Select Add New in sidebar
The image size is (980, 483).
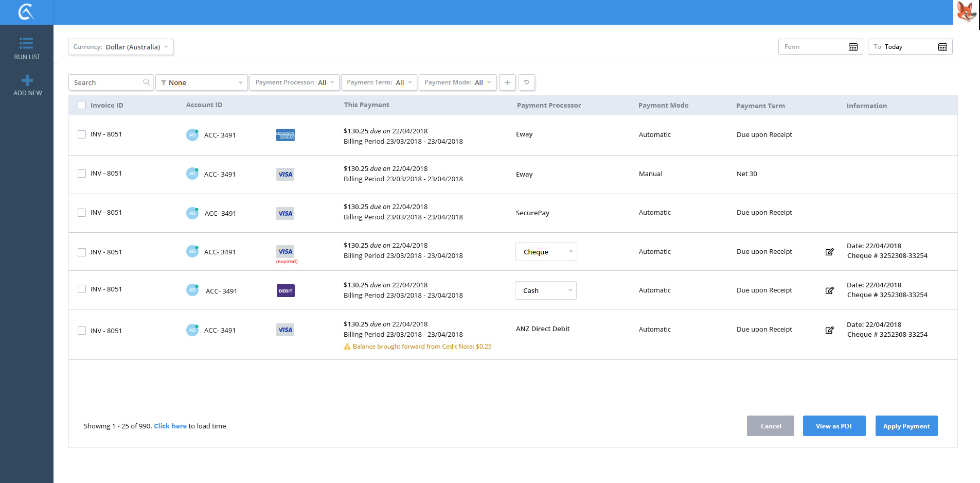click(x=27, y=85)
